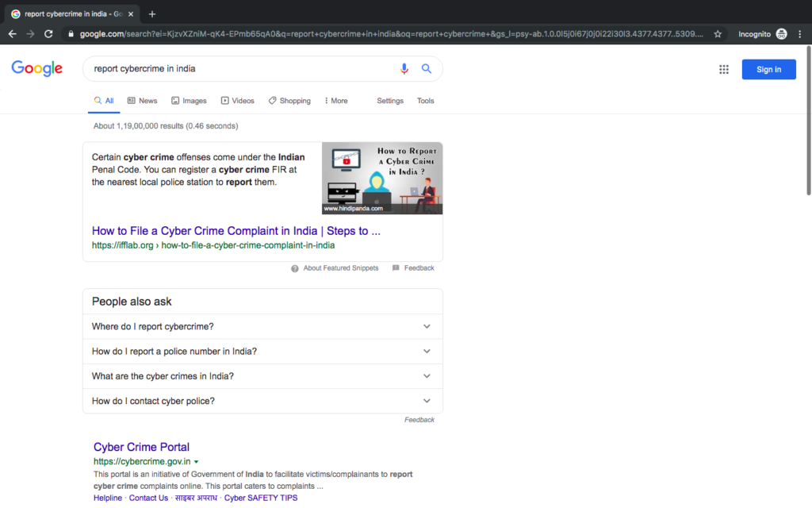Click the padlock site info icon
812x508 pixels.
click(71, 33)
